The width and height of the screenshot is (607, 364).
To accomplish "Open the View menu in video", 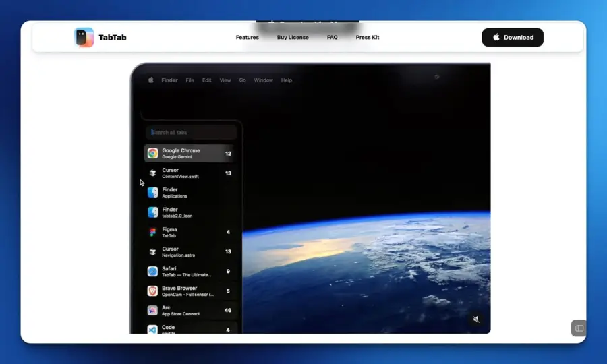I will tap(225, 80).
